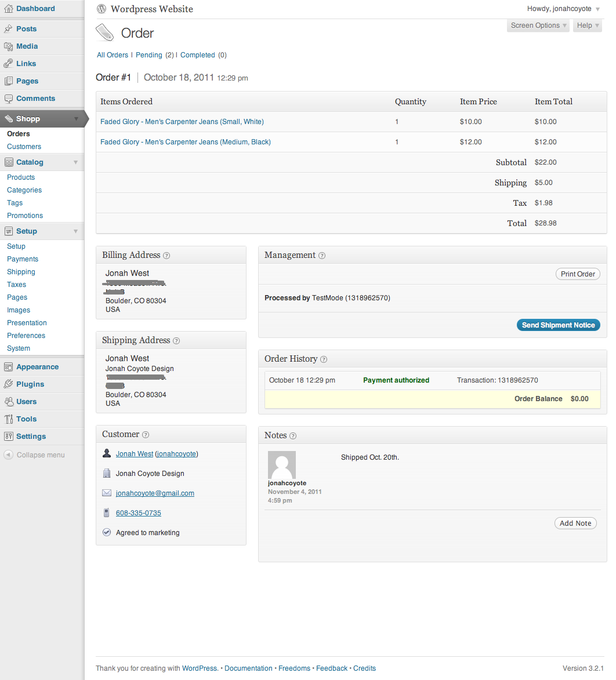Click the Users icon in sidebar
This screenshot has height=680, width=616.
8,402
